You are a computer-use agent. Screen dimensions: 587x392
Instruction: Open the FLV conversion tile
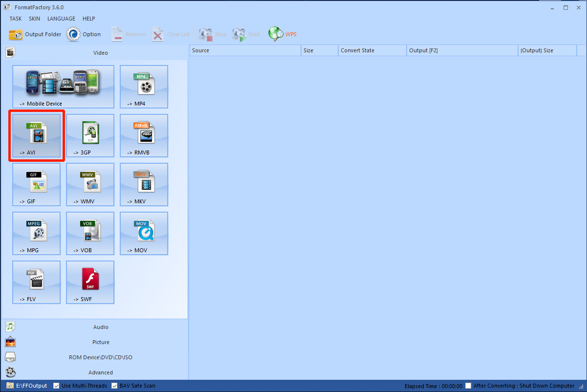(37, 282)
